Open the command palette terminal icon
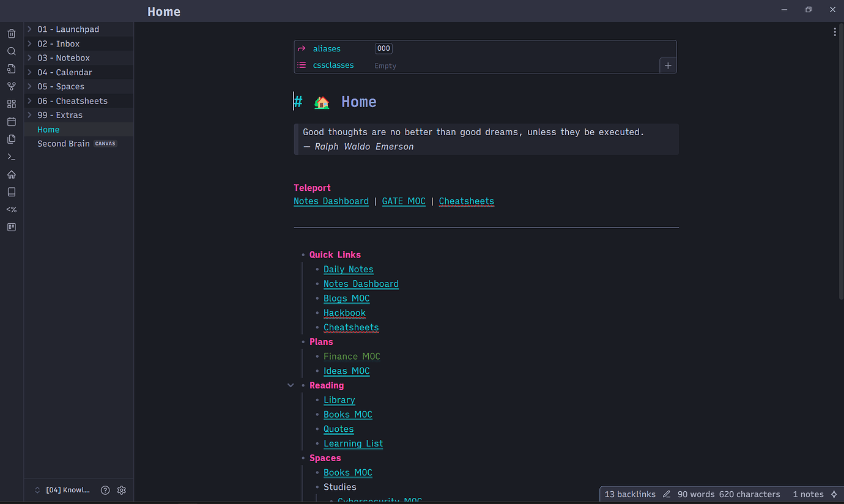844x504 pixels. [x=11, y=157]
